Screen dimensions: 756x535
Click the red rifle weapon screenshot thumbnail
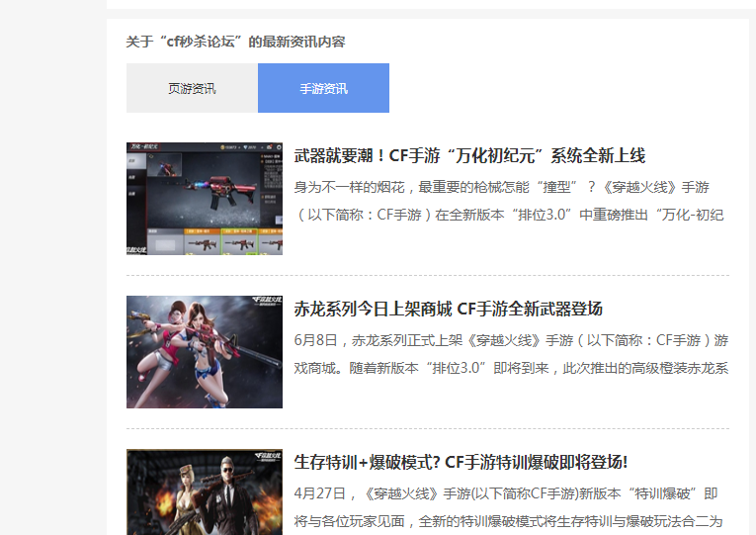click(x=205, y=199)
